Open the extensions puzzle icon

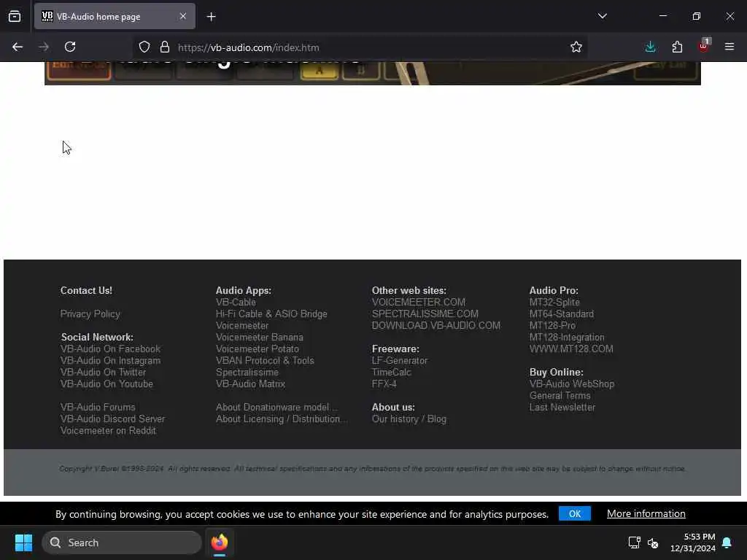[677, 47]
